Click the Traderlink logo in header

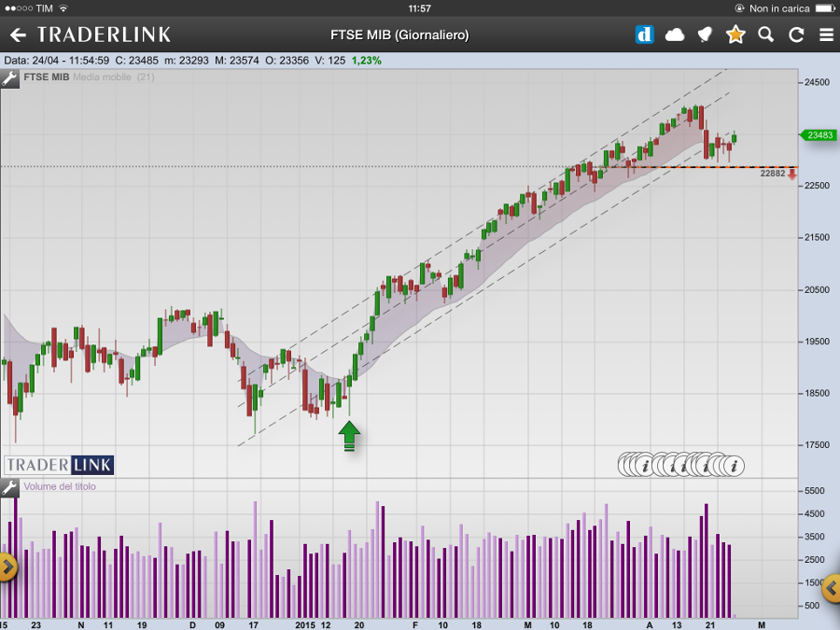(x=104, y=35)
